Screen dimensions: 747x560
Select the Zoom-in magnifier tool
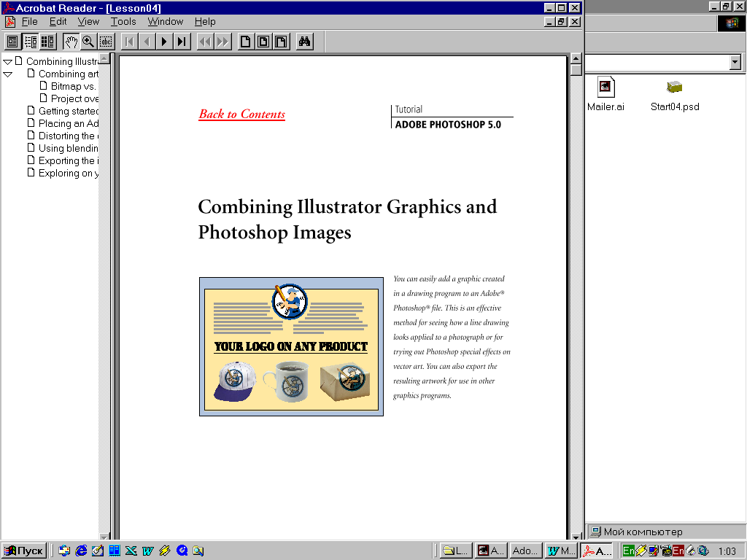88,42
